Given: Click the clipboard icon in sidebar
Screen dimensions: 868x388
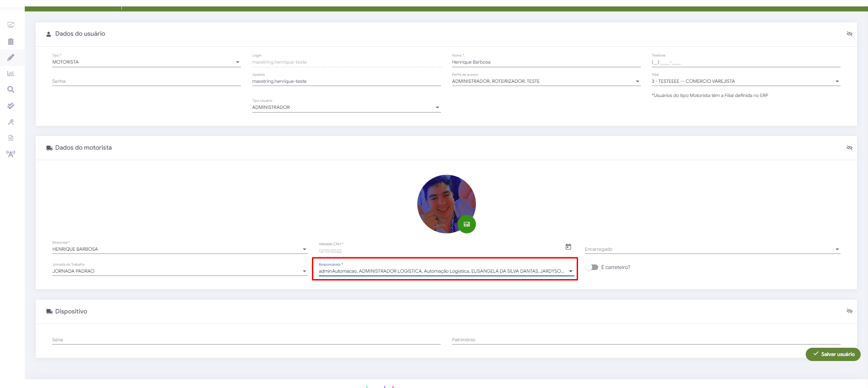Looking at the screenshot, I should (11, 42).
